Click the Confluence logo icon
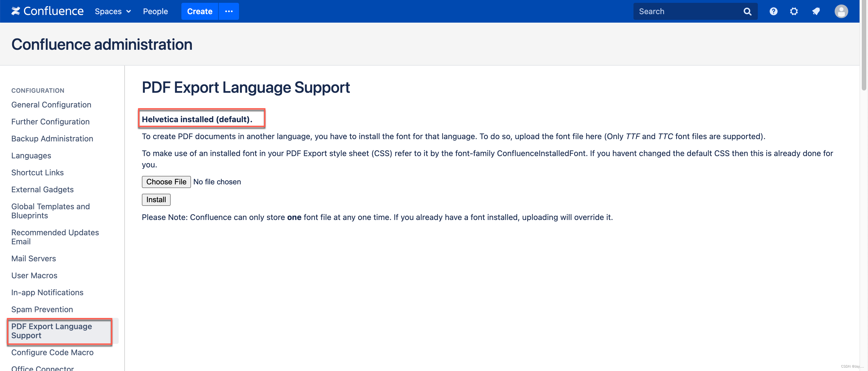Screen dimensions: 868x371 pyautogui.click(x=16, y=11)
